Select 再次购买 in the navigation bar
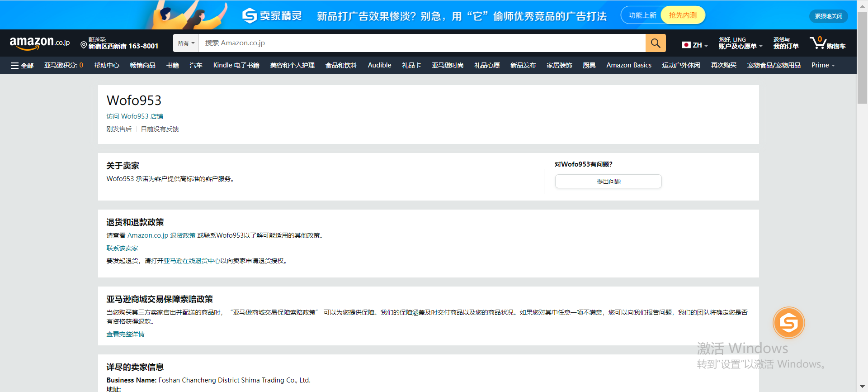This screenshot has height=392, width=868. tap(724, 65)
